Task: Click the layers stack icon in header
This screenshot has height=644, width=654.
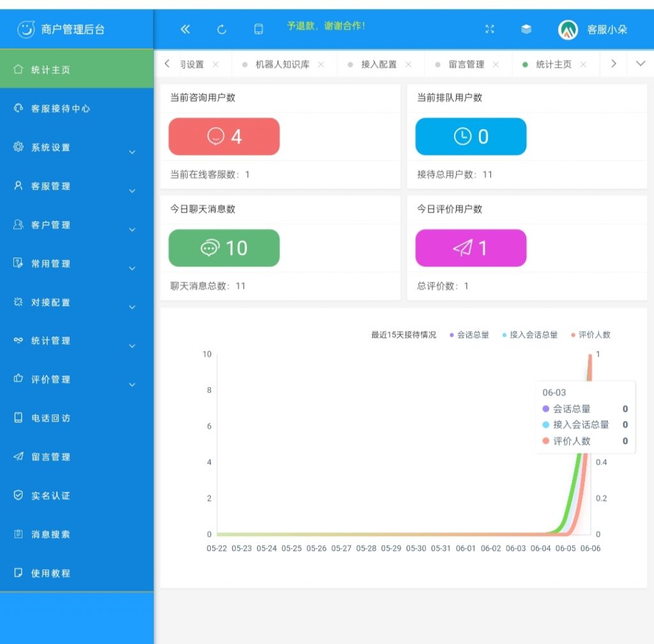Action: [526, 29]
